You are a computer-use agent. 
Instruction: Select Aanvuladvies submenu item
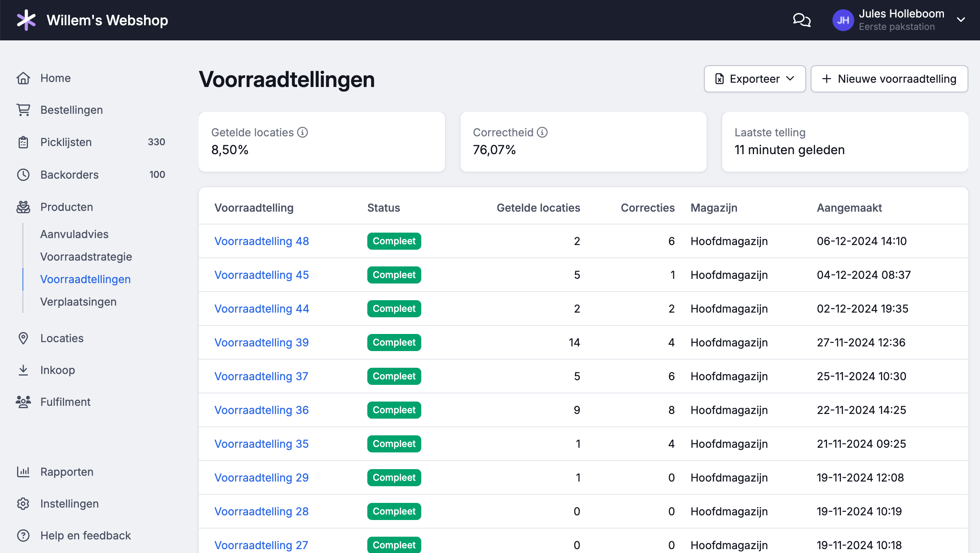tap(74, 234)
